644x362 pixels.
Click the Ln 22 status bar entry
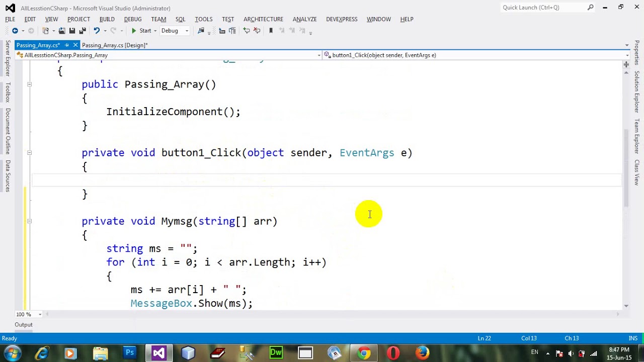(484, 338)
